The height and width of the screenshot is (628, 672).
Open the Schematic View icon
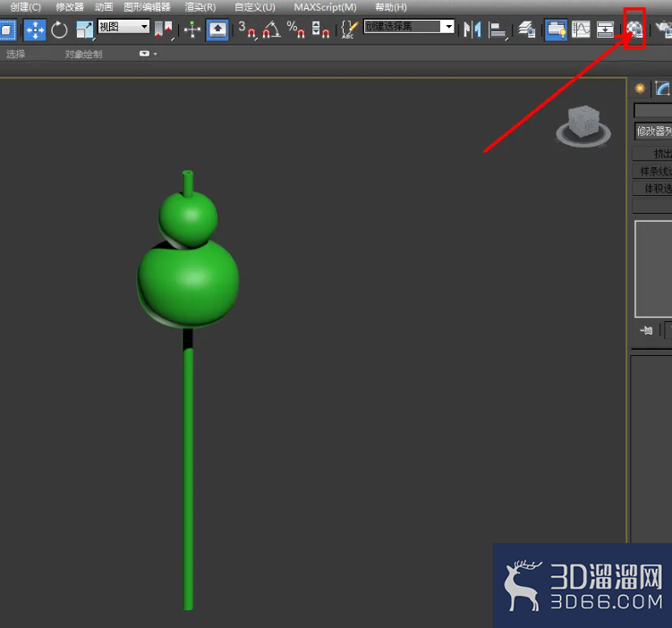point(605,30)
